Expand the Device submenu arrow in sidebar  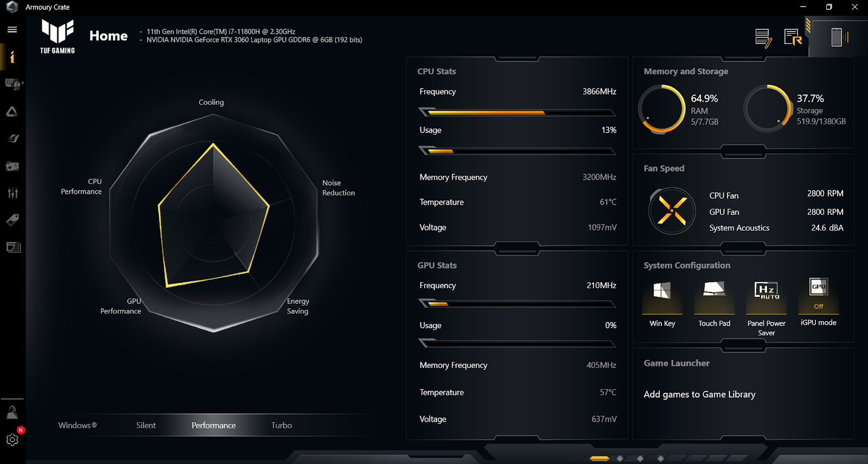pyautogui.click(x=23, y=84)
